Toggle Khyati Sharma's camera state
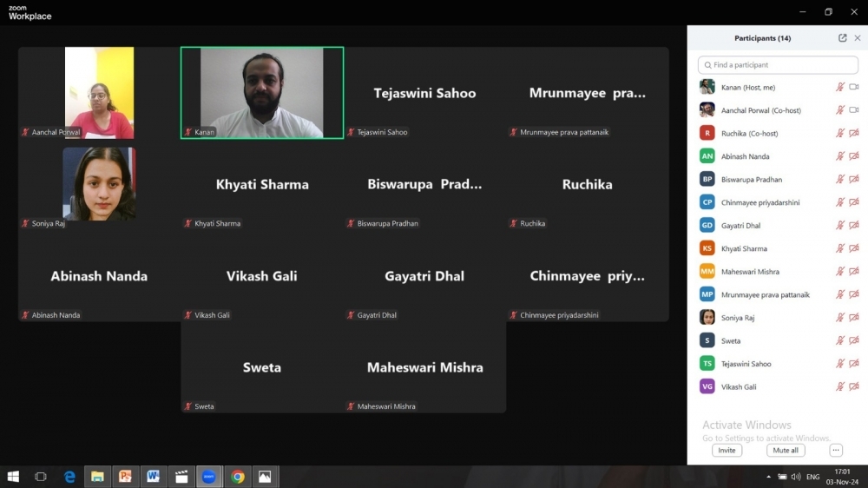Viewport: 868px width, 488px height. coord(853,248)
